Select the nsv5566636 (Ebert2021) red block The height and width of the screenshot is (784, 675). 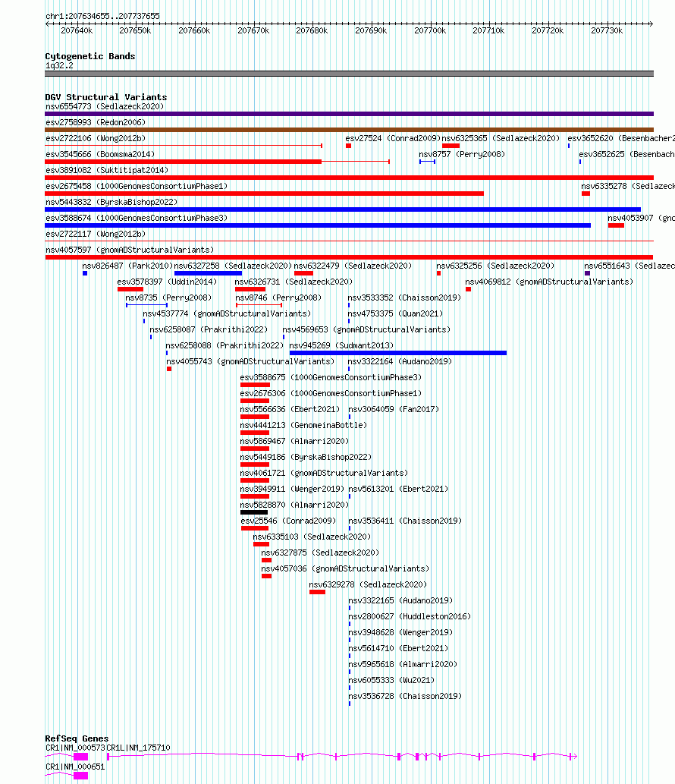coord(255,417)
